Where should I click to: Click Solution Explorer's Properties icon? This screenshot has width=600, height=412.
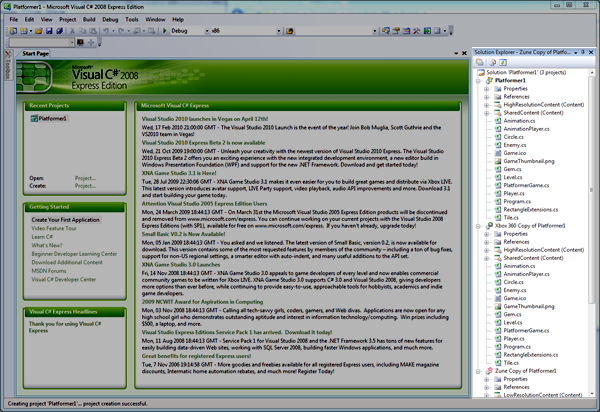479,62
